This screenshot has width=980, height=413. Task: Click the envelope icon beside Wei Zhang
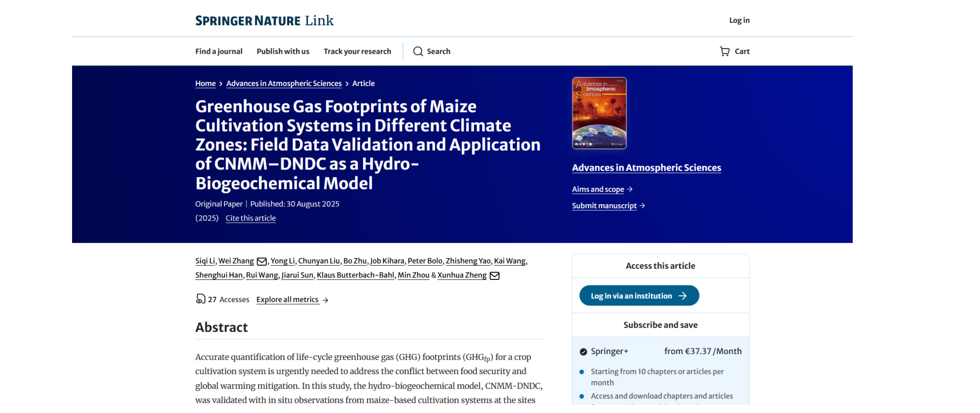coord(262,262)
